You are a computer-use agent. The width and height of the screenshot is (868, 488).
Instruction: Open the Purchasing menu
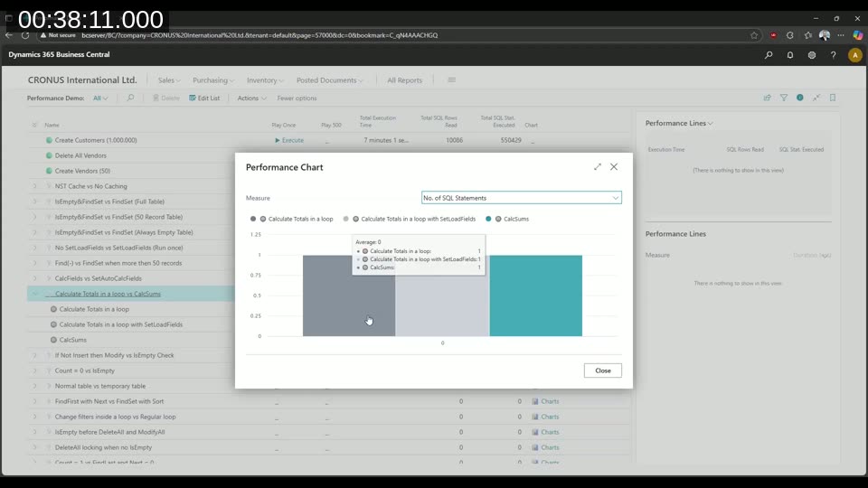tap(212, 80)
